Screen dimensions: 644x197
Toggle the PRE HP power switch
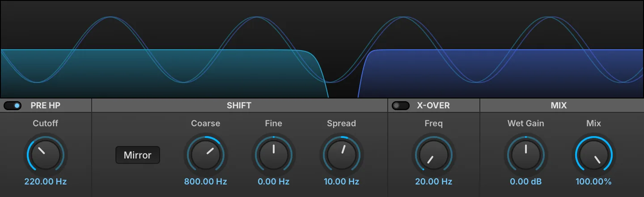pyautogui.click(x=13, y=106)
